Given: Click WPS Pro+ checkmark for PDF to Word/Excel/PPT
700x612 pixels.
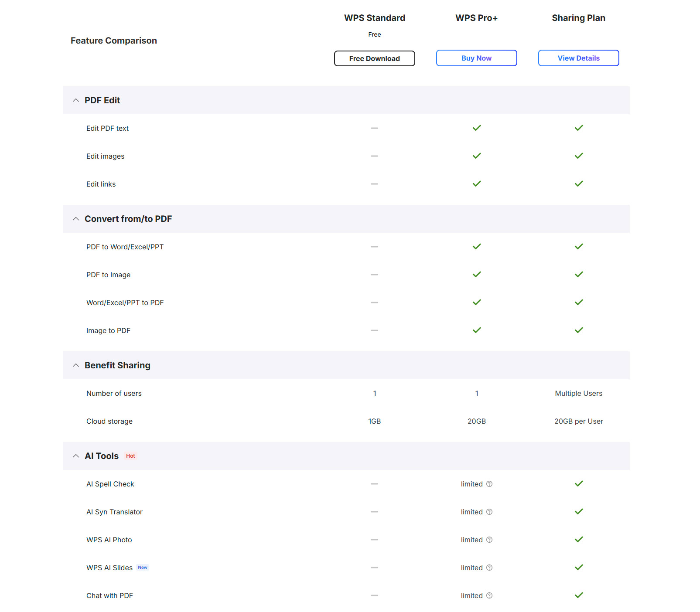Looking at the screenshot, I should [477, 246].
